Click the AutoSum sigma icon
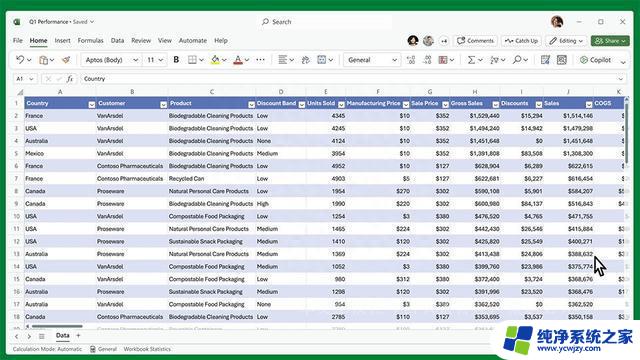 click(x=471, y=60)
